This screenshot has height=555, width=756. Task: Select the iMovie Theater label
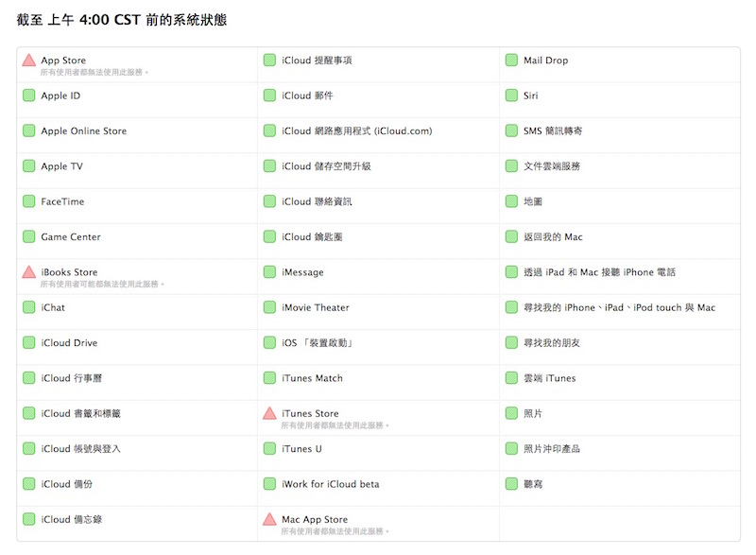click(316, 307)
